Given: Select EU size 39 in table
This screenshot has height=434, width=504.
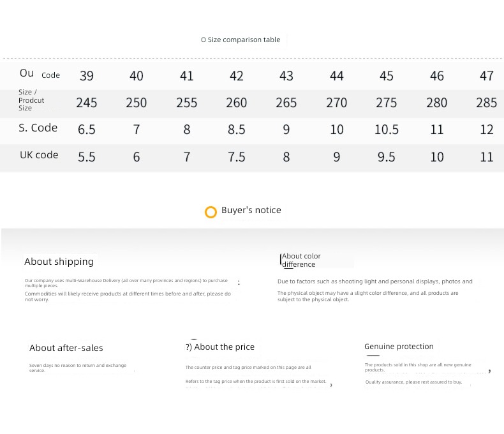Looking at the screenshot, I should click(87, 76).
